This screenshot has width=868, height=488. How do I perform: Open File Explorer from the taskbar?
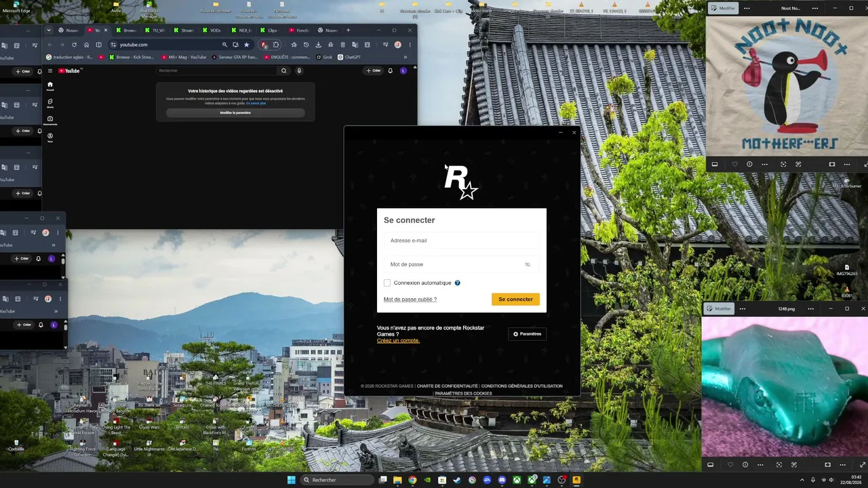pos(397,480)
